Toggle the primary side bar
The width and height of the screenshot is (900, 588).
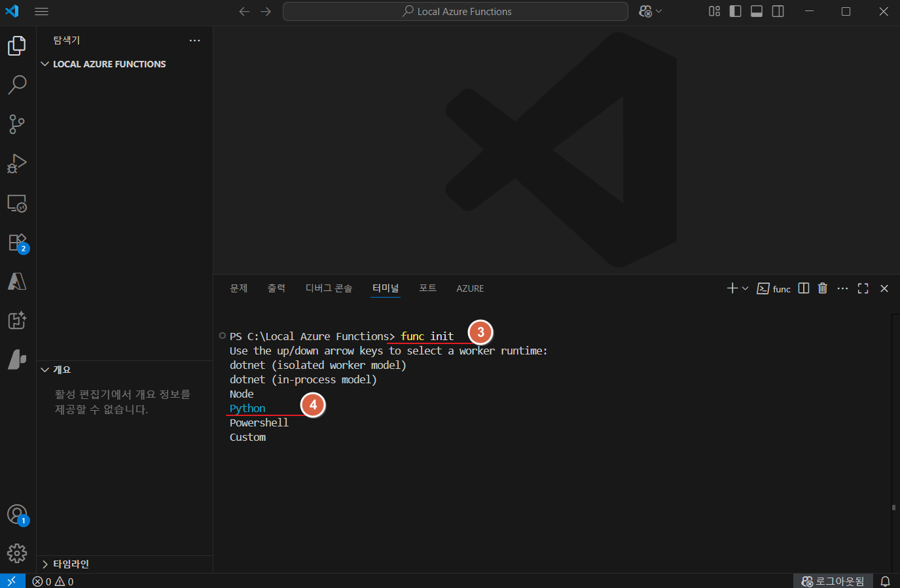pos(736,12)
